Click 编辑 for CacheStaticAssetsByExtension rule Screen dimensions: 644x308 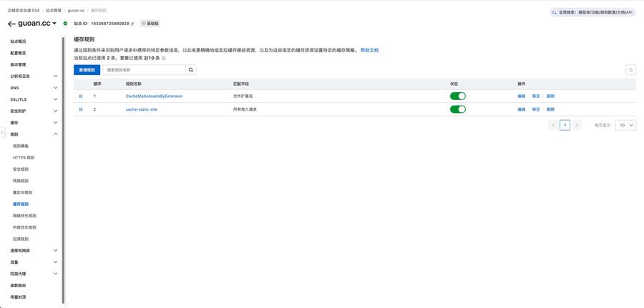521,96
